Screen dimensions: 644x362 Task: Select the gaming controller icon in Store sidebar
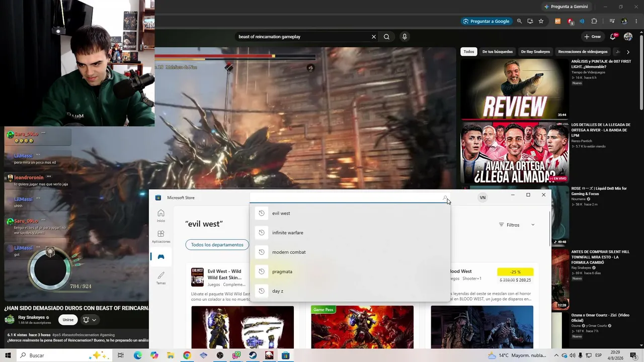[160, 256]
